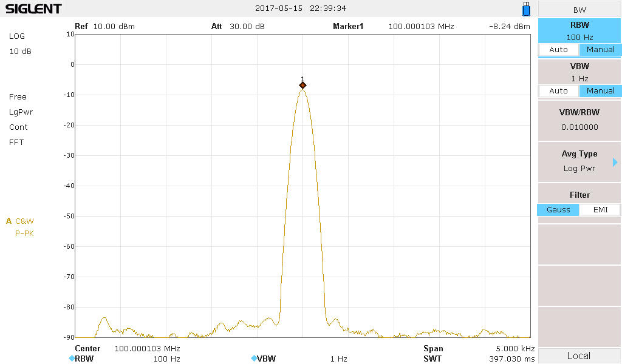
Task: Click the blue diamond beside VBW at bottom
Action: coord(253,359)
